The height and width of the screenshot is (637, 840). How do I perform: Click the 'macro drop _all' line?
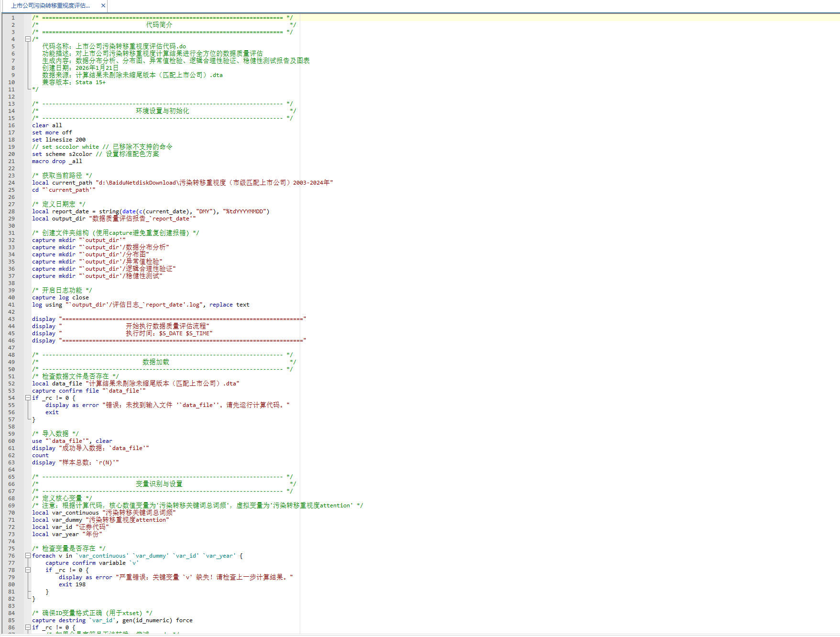(x=57, y=161)
